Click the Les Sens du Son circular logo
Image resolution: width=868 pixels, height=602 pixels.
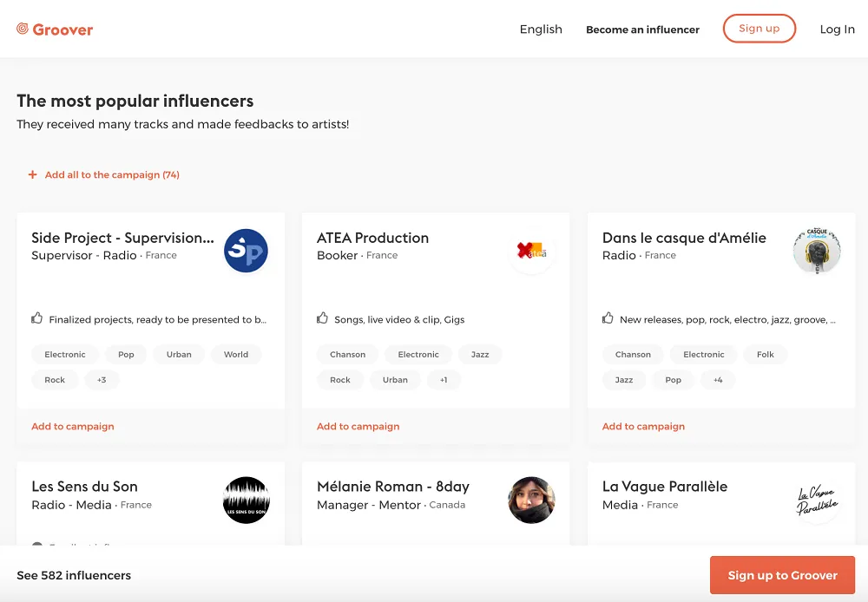[246, 500]
